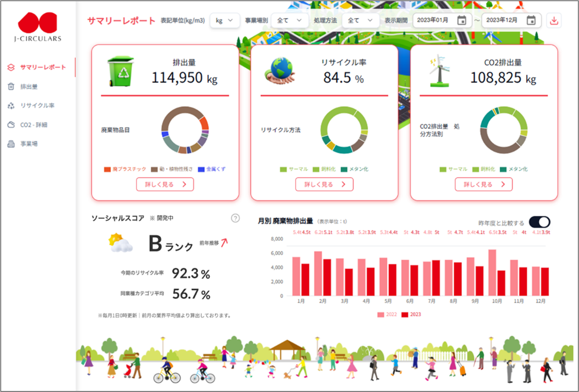This screenshot has height=392, width=579.
Task: Open the end month calendar icon
Action: click(x=531, y=20)
